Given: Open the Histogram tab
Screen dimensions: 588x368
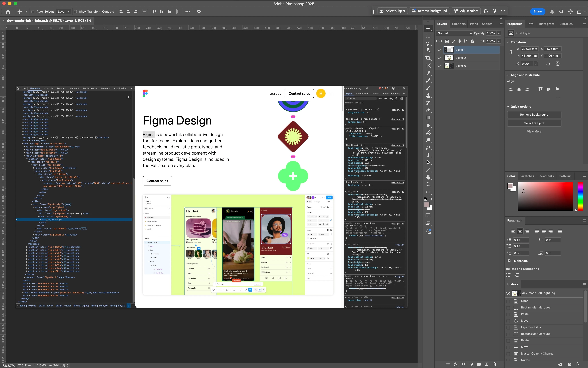Looking at the screenshot, I should [x=546, y=24].
